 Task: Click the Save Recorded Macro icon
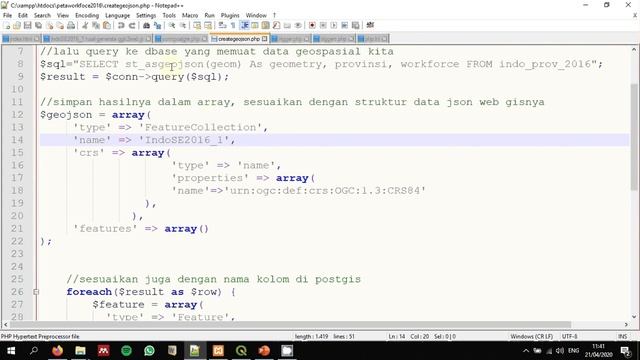(356, 25)
